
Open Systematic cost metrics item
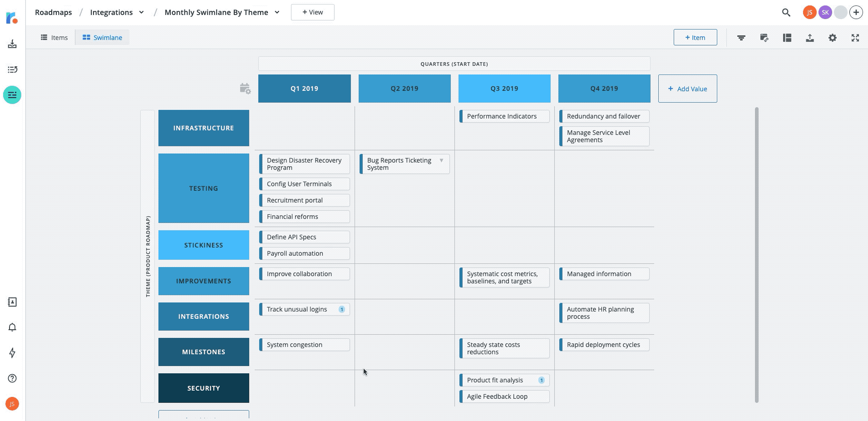click(504, 277)
